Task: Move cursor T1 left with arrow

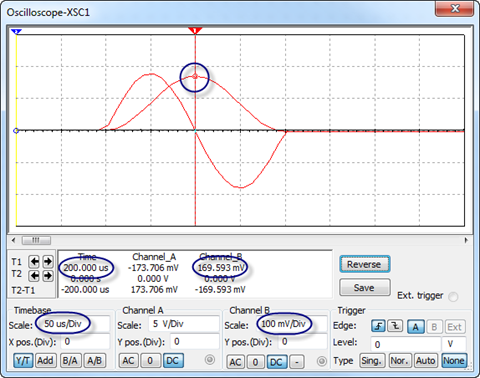Action: (34, 262)
